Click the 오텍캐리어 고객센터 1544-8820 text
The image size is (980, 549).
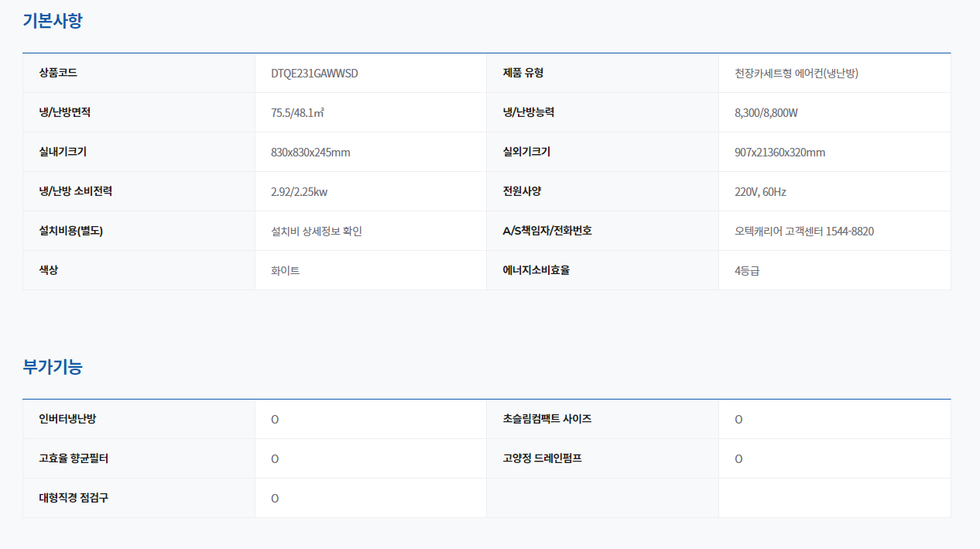[x=804, y=232]
